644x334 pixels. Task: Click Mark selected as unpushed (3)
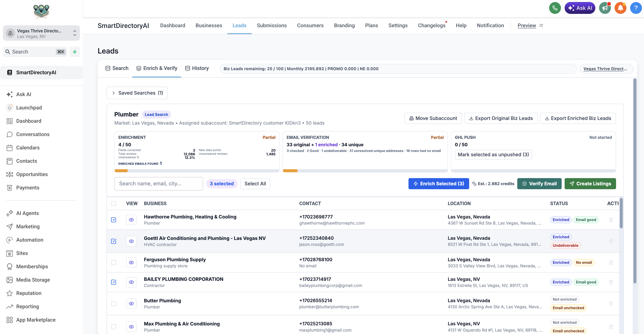point(493,155)
